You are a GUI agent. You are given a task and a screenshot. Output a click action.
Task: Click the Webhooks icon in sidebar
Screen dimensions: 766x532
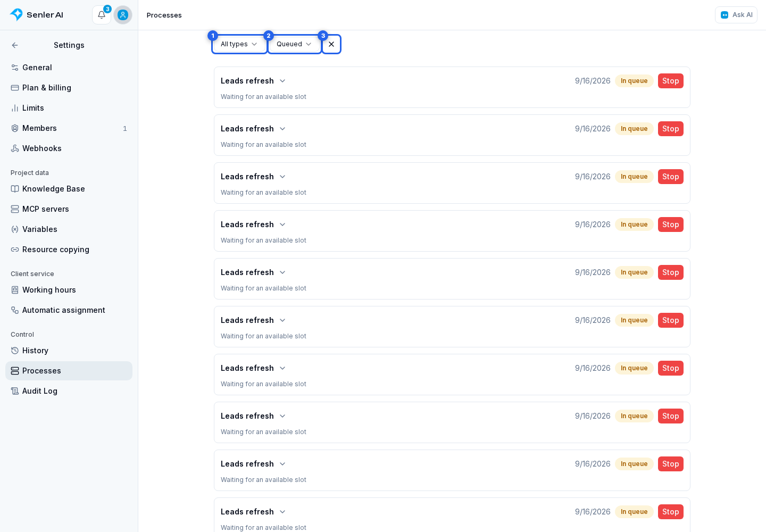(15, 148)
